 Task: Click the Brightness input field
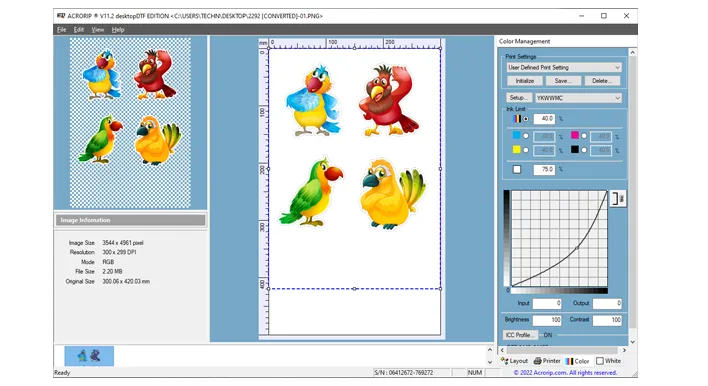(547, 320)
